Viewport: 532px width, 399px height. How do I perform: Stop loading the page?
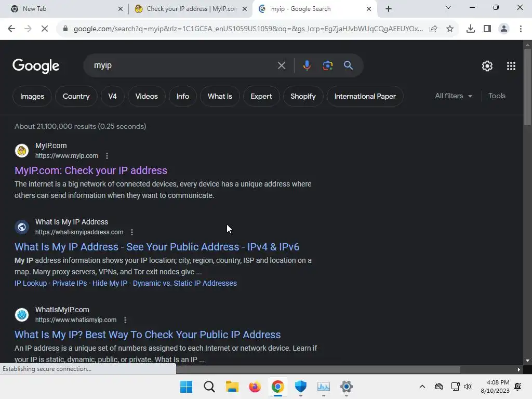[x=45, y=29]
